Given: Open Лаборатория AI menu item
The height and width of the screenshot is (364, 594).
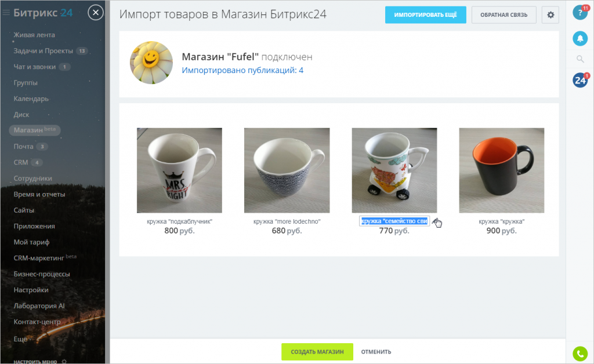Looking at the screenshot, I should (39, 305).
